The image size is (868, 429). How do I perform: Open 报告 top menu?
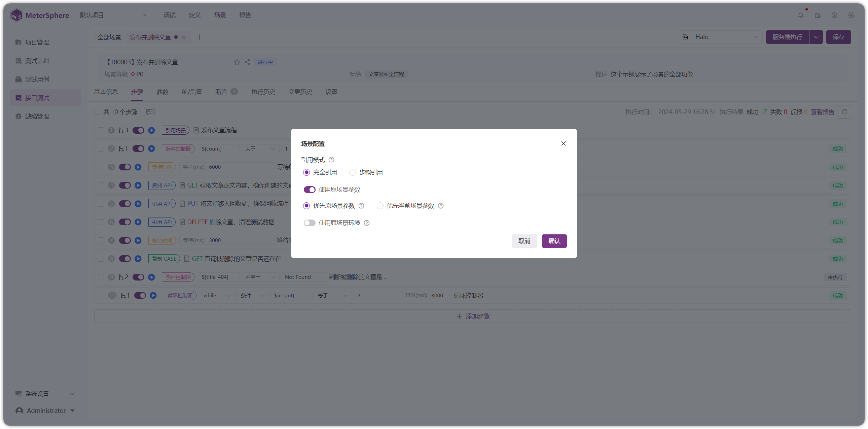point(245,15)
